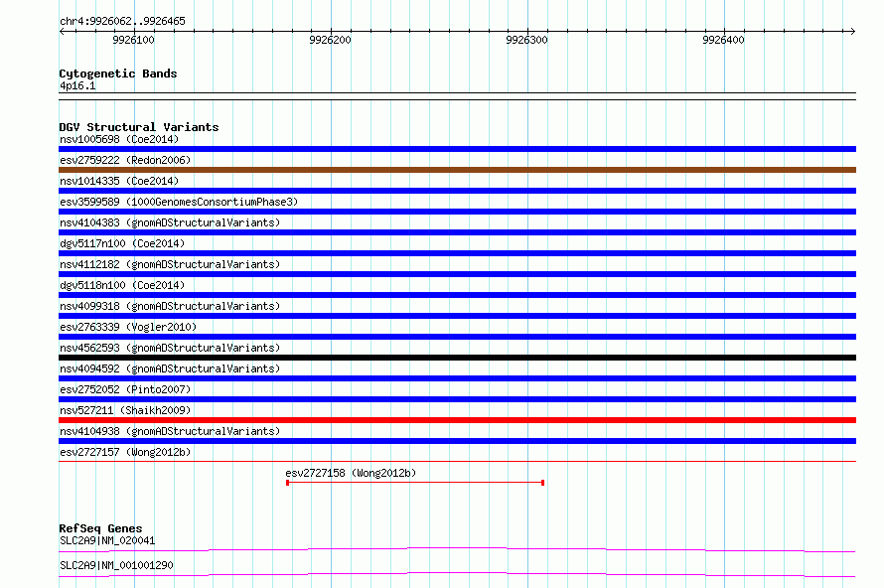Select the blue bar under esv3599589
Image resolution: width=884 pixels, height=588 pixels.
point(457,212)
